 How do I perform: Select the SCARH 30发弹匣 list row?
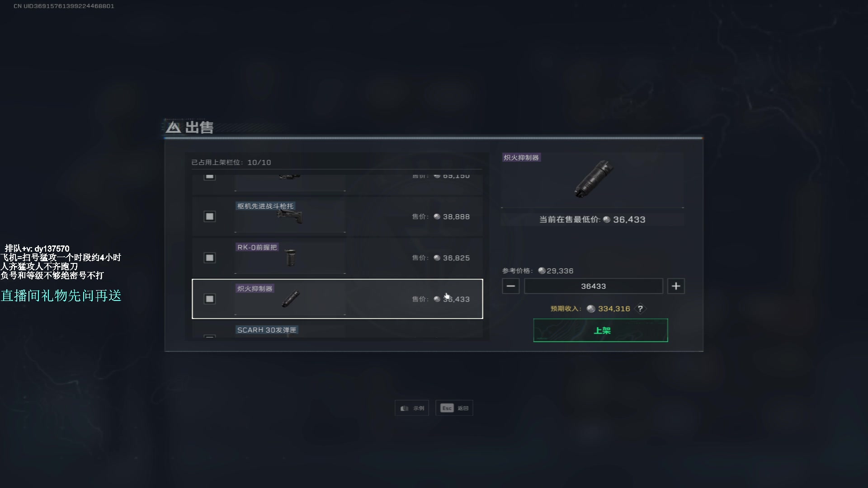[337, 331]
